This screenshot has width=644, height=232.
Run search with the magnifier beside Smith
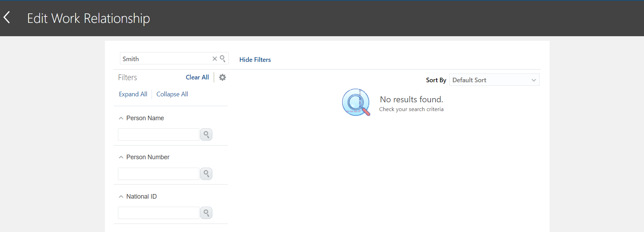(x=223, y=59)
